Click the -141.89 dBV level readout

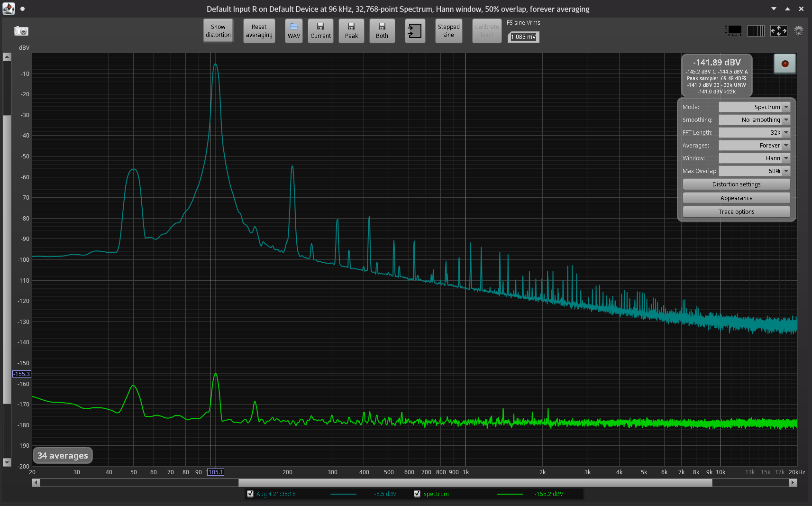[717, 62]
